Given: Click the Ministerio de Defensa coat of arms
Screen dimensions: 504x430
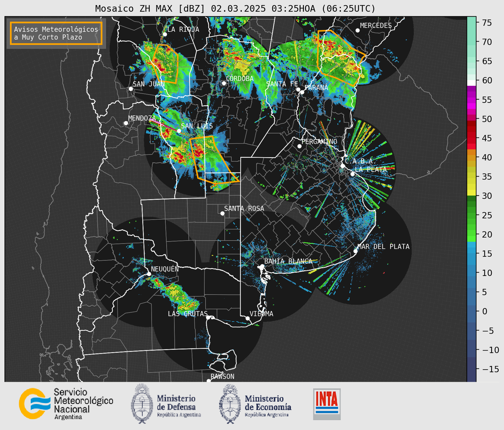Looking at the screenshot, I should click(142, 404).
